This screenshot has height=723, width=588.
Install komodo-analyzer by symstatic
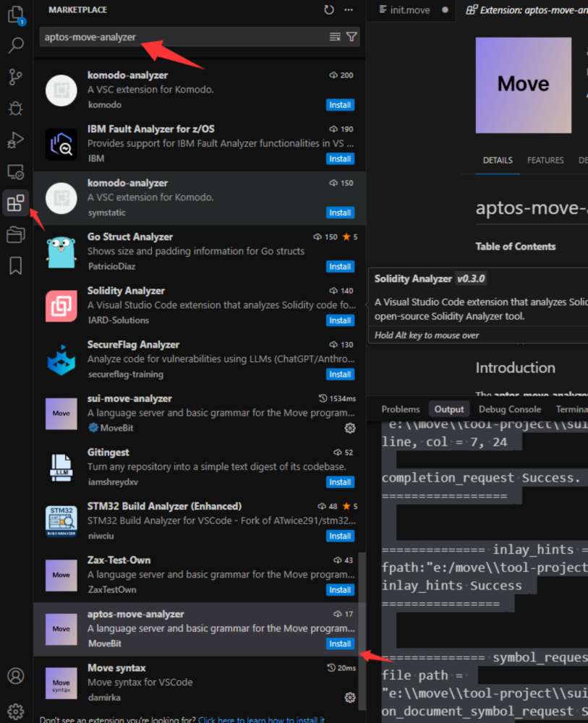click(x=340, y=213)
